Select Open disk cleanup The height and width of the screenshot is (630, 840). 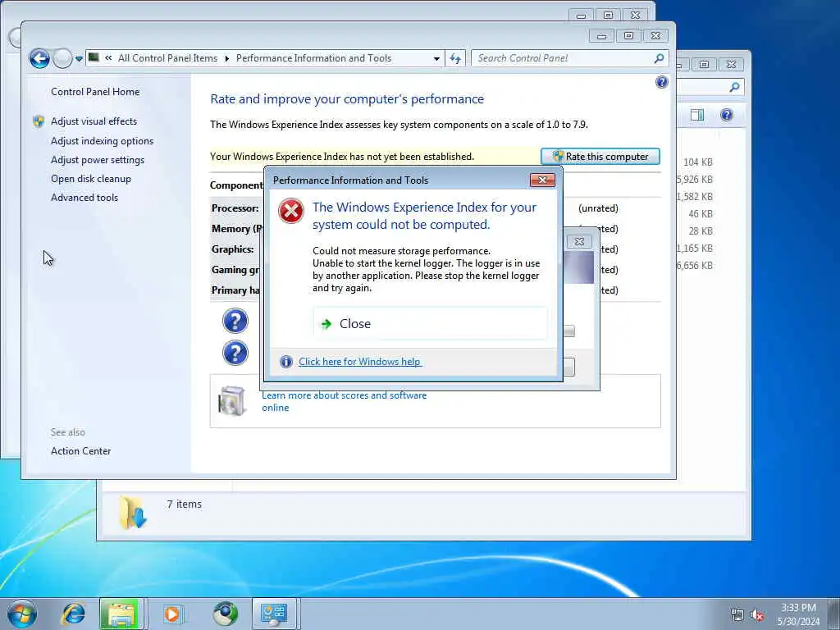coord(91,178)
